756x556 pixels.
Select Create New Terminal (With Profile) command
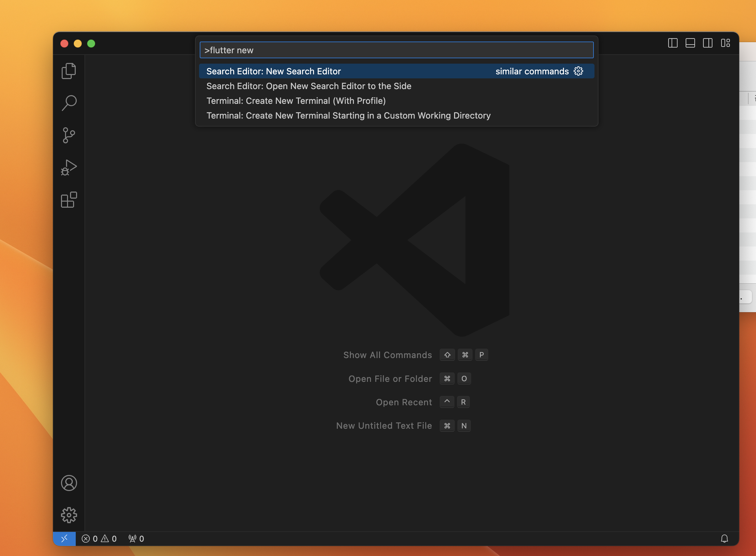point(396,100)
